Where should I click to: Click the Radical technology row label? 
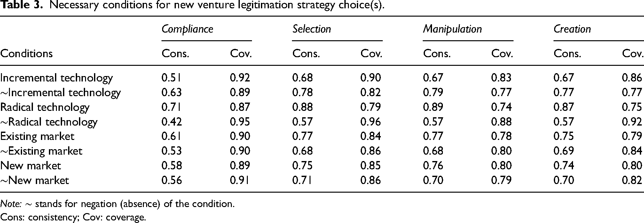(45, 107)
